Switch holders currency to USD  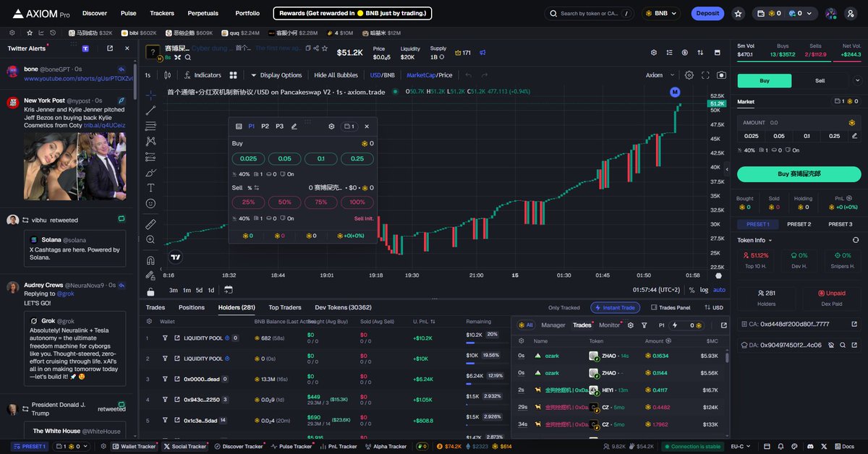point(715,308)
